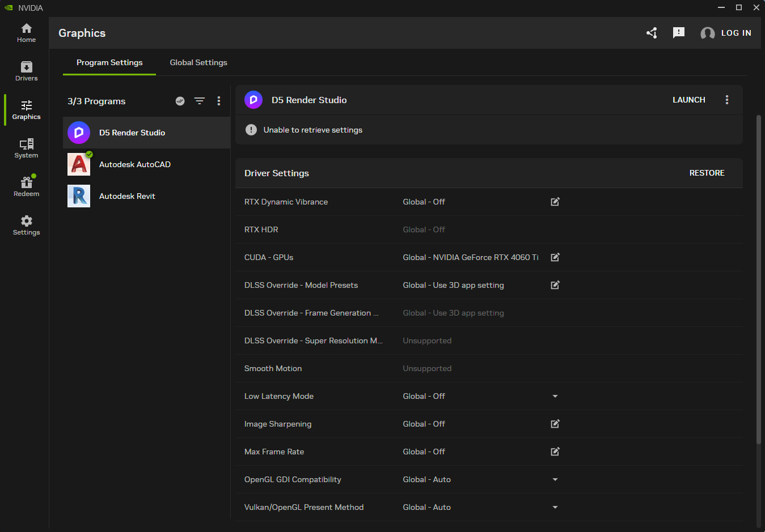Select Autodesk Revit in programs list
The width and height of the screenshot is (765, 532).
pyautogui.click(x=127, y=196)
